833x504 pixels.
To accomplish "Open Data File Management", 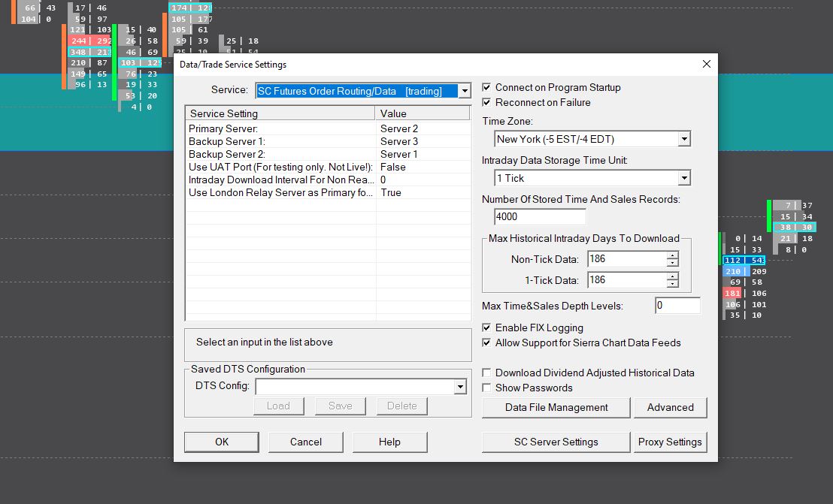I will pos(556,407).
